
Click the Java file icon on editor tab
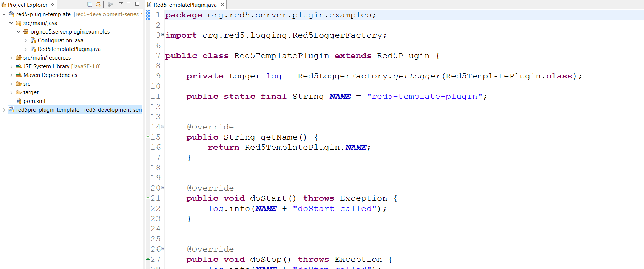click(150, 5)
